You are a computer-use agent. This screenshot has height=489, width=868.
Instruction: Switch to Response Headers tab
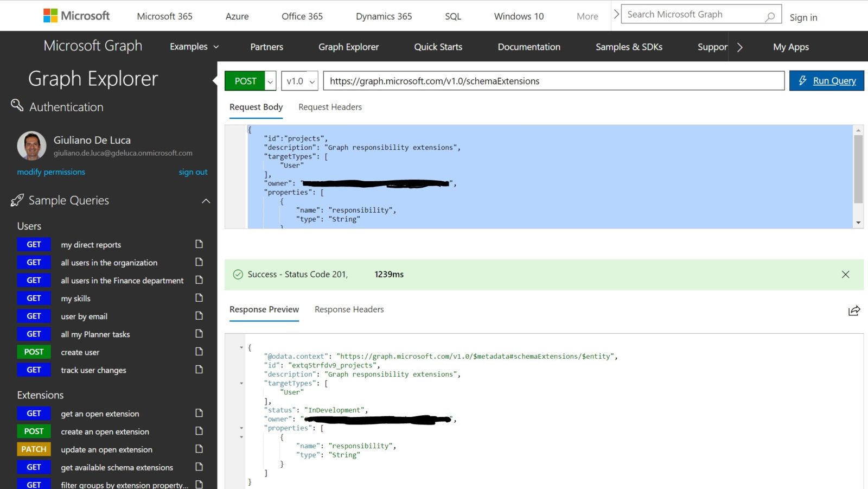349,309
